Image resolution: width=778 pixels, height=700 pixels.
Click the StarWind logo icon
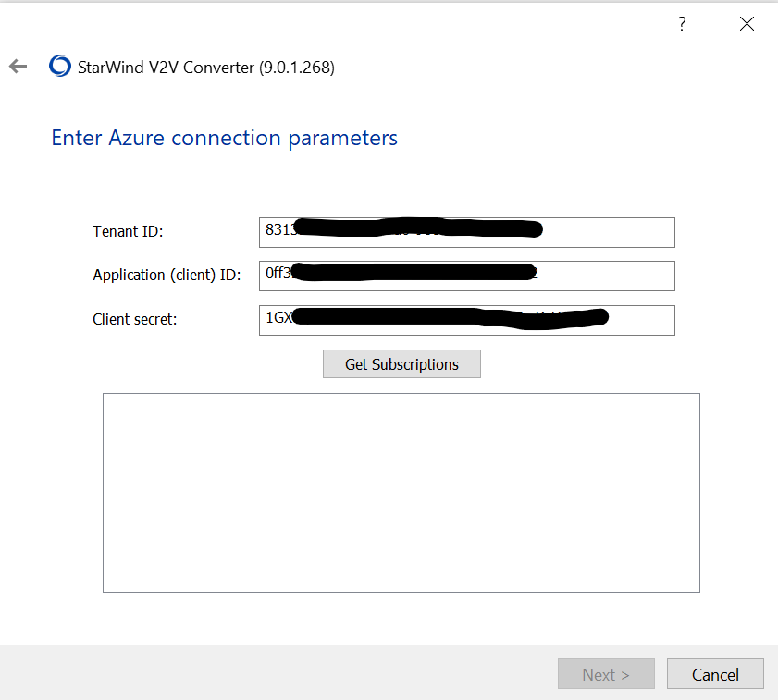(x=60, y=66)
